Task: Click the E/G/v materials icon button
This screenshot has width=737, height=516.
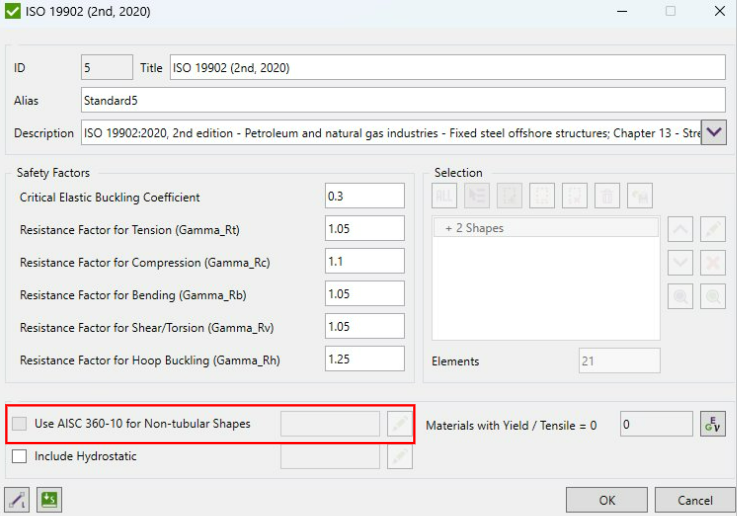Action: point(713,424)
